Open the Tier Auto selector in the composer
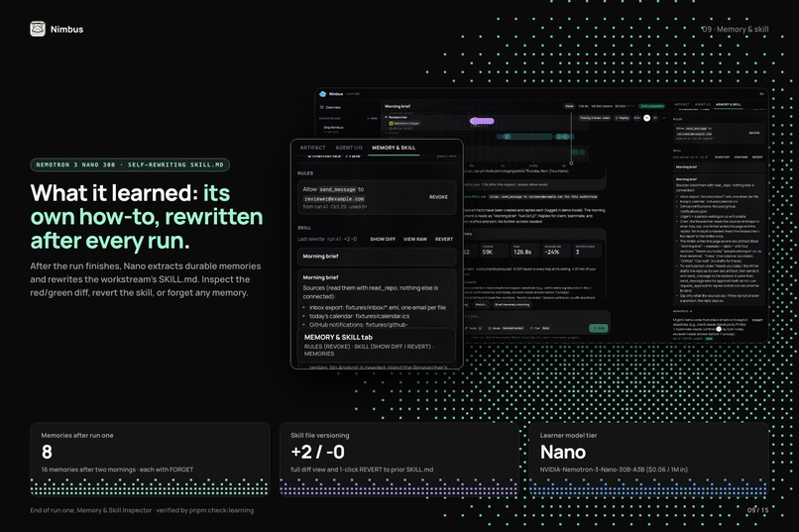The height and width of the screenshot is (532, 799). 540,328
